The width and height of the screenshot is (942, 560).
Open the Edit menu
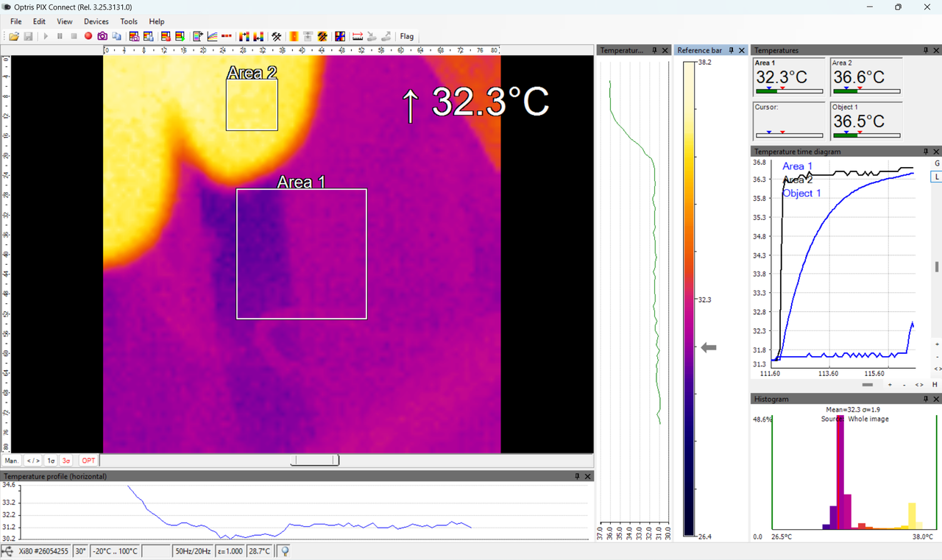(x=39, y=21)
